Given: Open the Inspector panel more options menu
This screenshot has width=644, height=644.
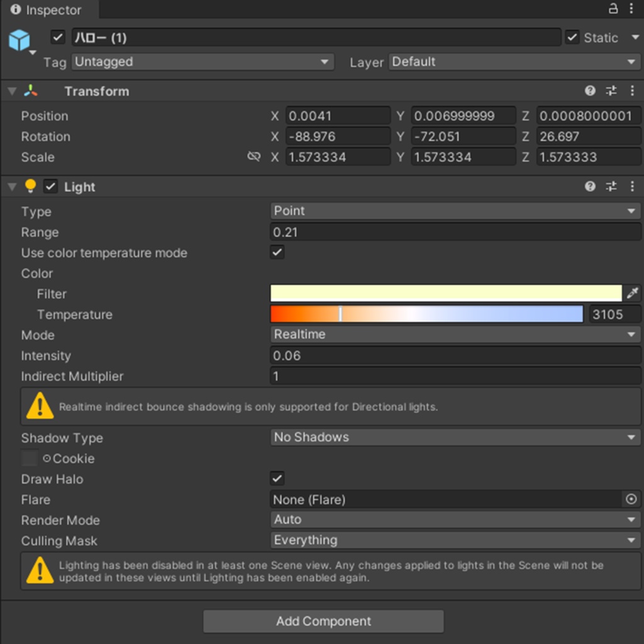Looking at the screenshot, I should click(631, 9).
